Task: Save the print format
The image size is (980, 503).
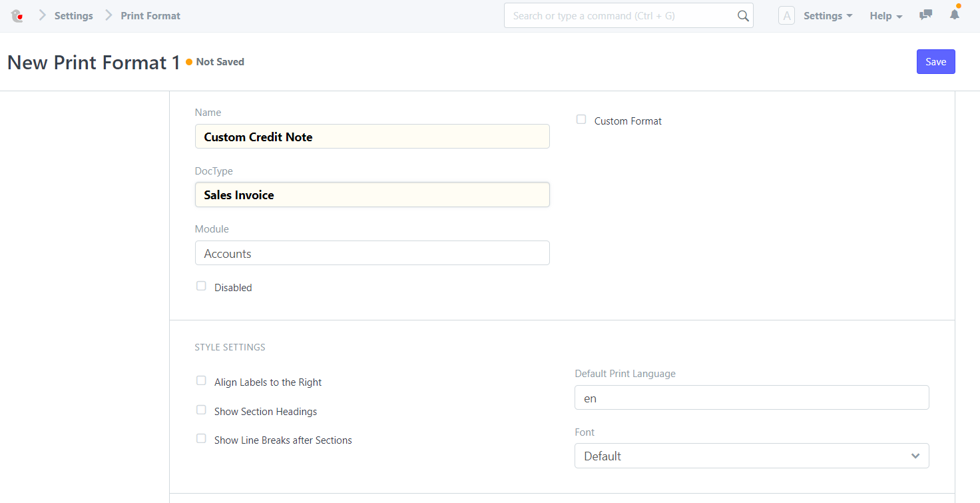Action: (935, 61)
